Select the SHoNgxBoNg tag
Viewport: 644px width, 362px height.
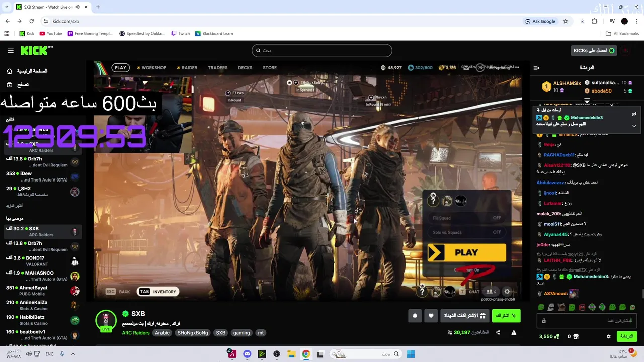click(x=193, y=333)
